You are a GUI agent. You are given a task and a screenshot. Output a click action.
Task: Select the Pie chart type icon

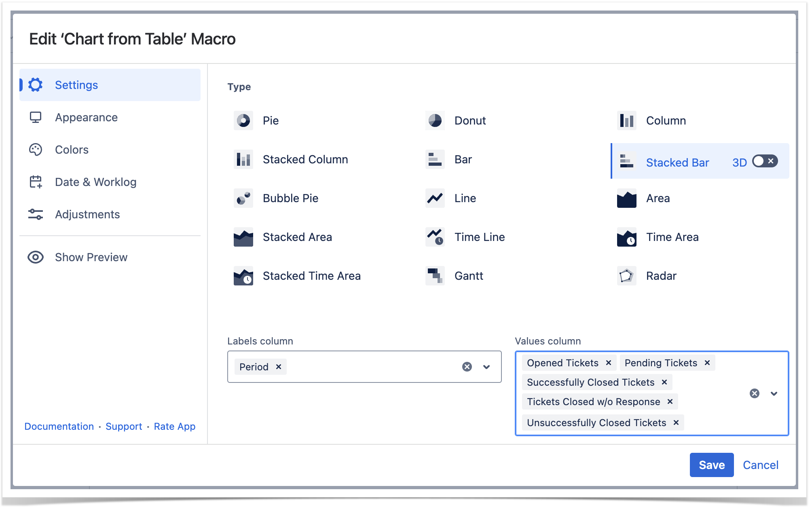click(243, 120)
